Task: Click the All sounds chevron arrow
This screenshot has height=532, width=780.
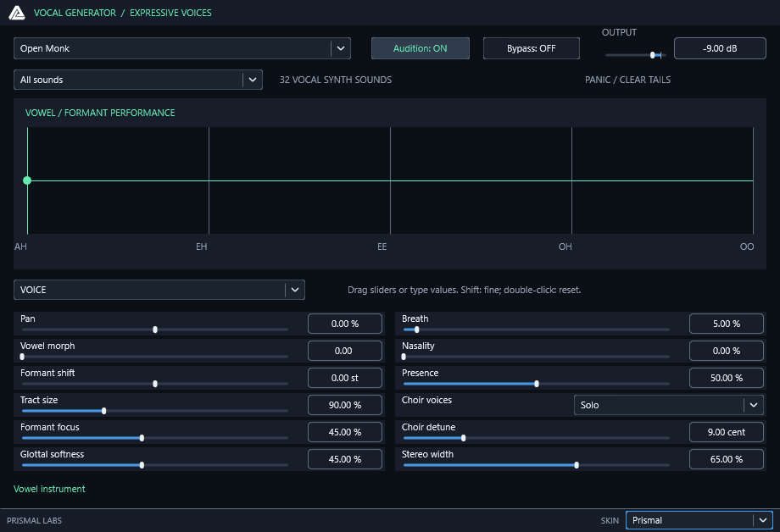Action: click(x=252, y=80)
